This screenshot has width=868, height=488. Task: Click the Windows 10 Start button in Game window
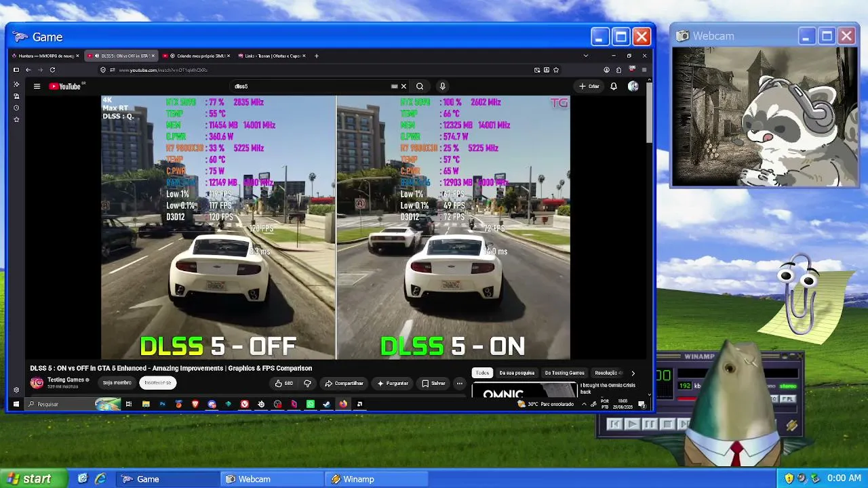tap(16, 404)
